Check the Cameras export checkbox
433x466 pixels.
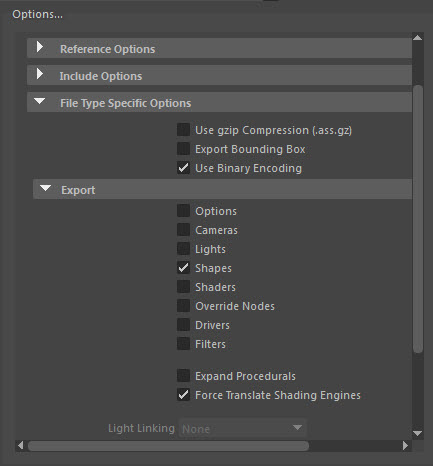pyautogui.click(x=183, y=230)
